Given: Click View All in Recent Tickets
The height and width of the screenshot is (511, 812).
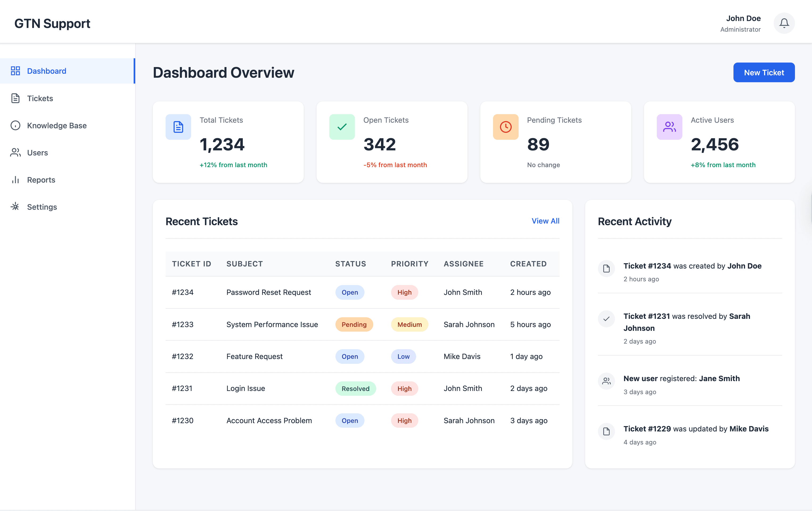Looking at the screenshot, I should [545, 221].
